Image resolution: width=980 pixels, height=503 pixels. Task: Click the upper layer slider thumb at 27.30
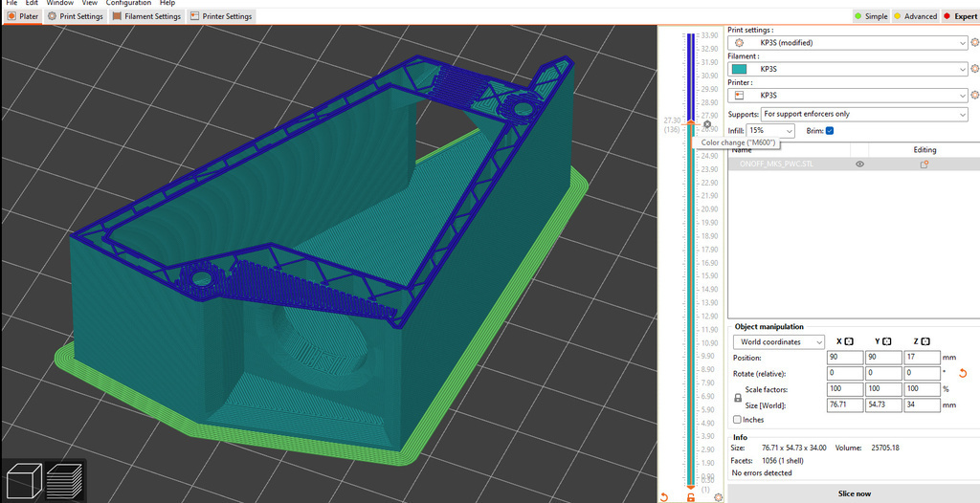691,122
